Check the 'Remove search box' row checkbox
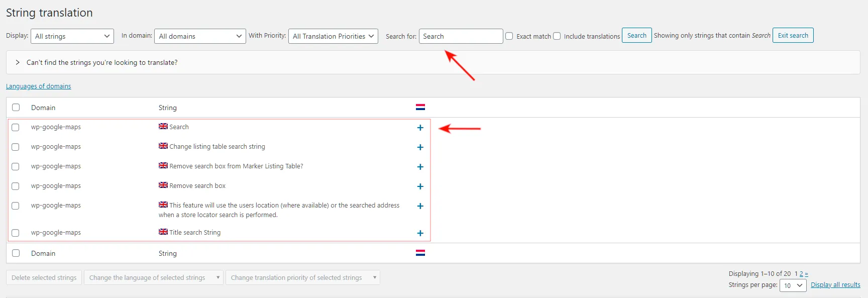868x298 pixels. tap(16, 186)
